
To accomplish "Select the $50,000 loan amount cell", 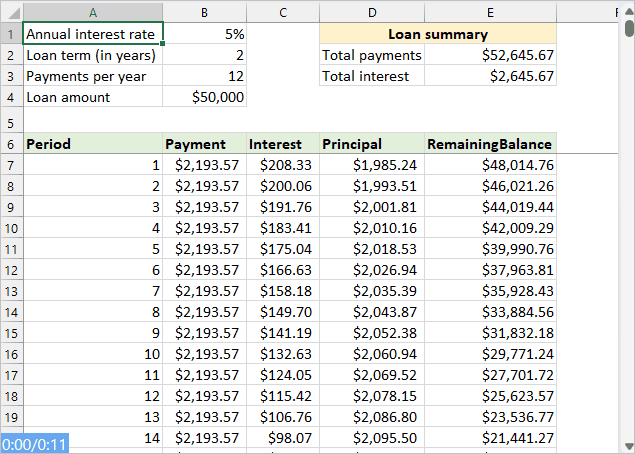I will click(204, 97).
